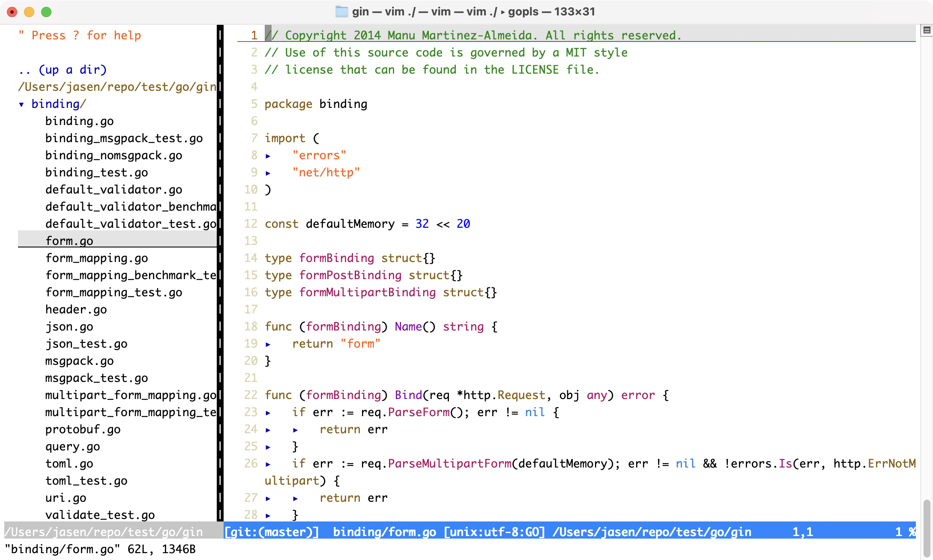Viewport: 933px width, 560px height.
Task: Select toml.go file
Action: click(69, 464)
